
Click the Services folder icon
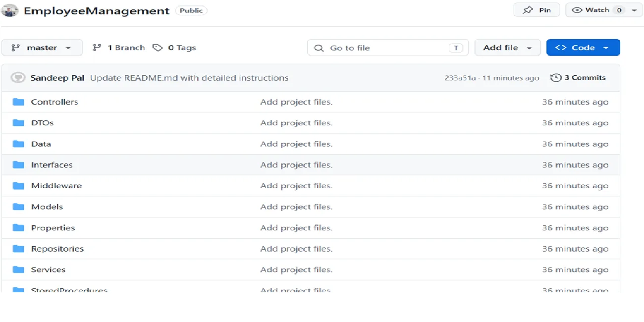pyautogui.click(x=19, y=269)
